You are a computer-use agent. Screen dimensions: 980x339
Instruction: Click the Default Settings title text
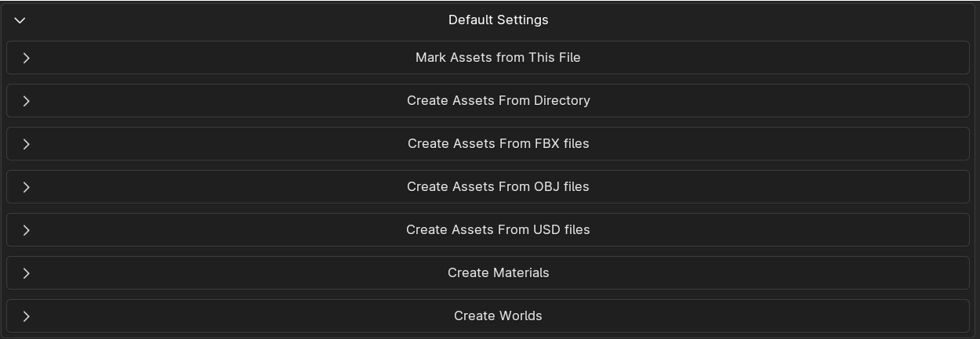coord(498,20)
